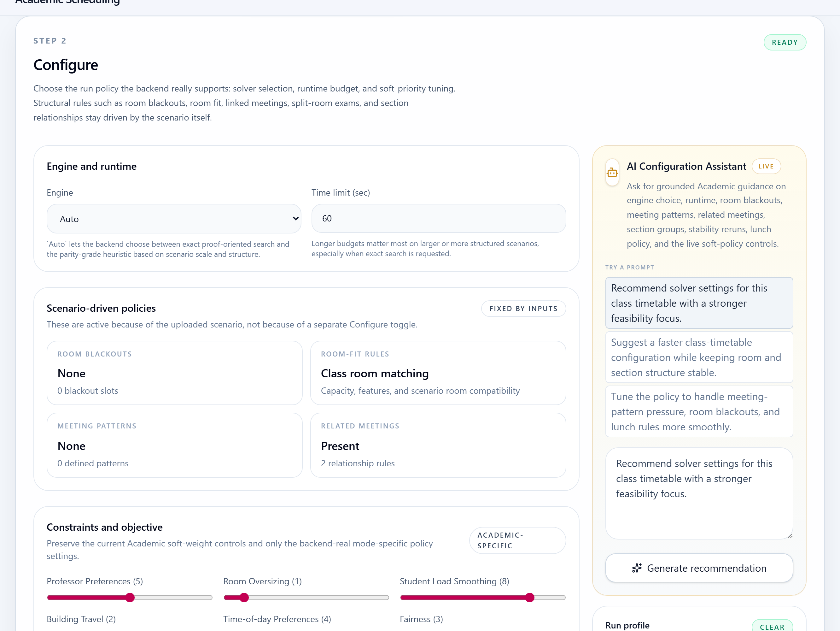The height and width of the screenshot is (631, 840).
Task: Click the Time limit input showing 60
Action: pyautogui.click(x=439, y=218)
